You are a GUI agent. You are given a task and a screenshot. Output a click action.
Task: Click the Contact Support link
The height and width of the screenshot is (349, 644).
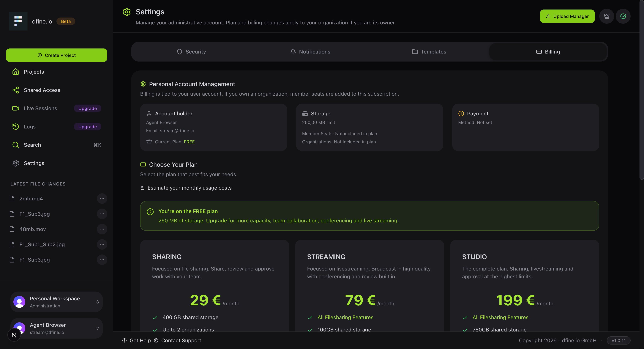[178, 340]
